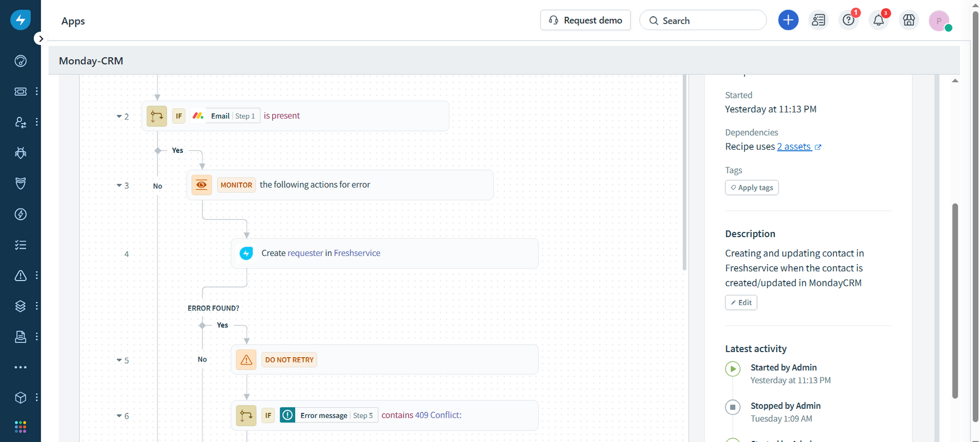This screenshot has height=442, width=980.
Task: Select the branch icon in step 6
Action: (x=246, y=415)
